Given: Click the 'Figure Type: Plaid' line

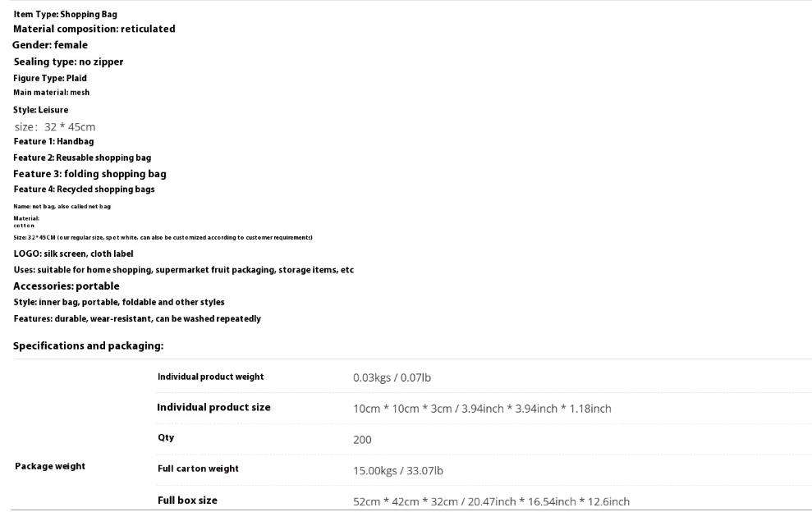Looking at the screenshot, I should pos(50,78).
